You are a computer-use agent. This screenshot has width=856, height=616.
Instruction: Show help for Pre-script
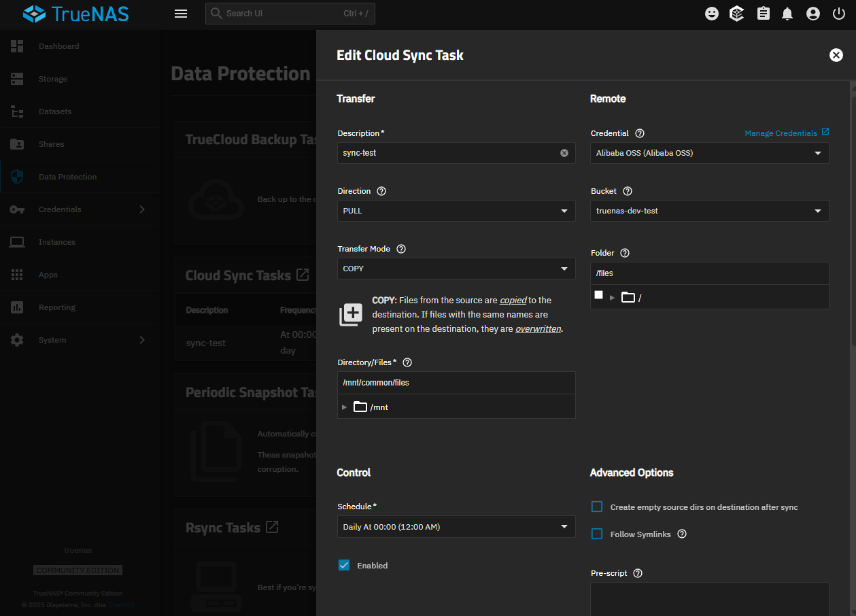click(x=638, y=573)
